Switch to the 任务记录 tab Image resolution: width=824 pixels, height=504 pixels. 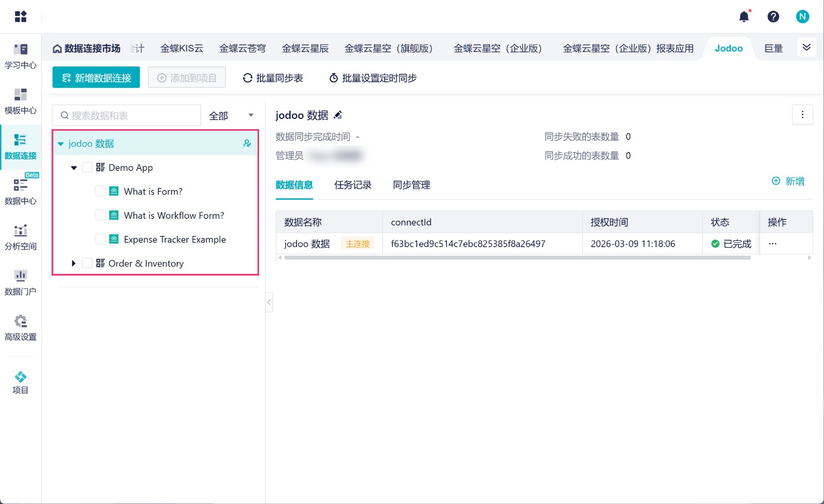353,185
